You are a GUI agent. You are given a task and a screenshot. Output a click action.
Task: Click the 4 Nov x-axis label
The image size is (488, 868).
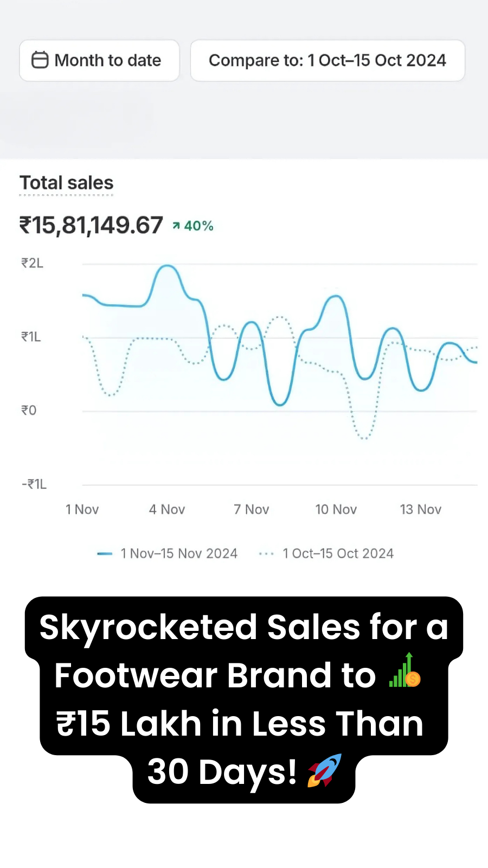point(167,509)
